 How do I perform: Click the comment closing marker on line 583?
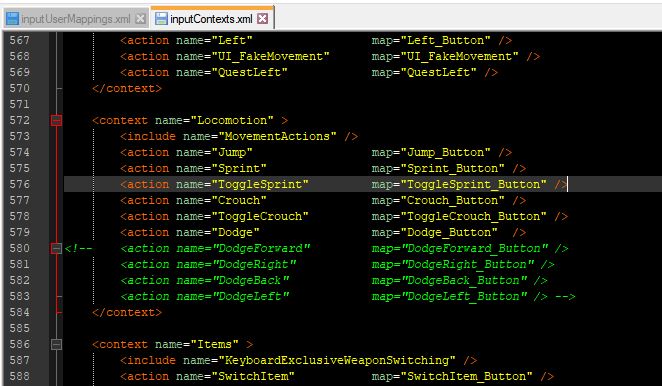click(x=565, y=296)
